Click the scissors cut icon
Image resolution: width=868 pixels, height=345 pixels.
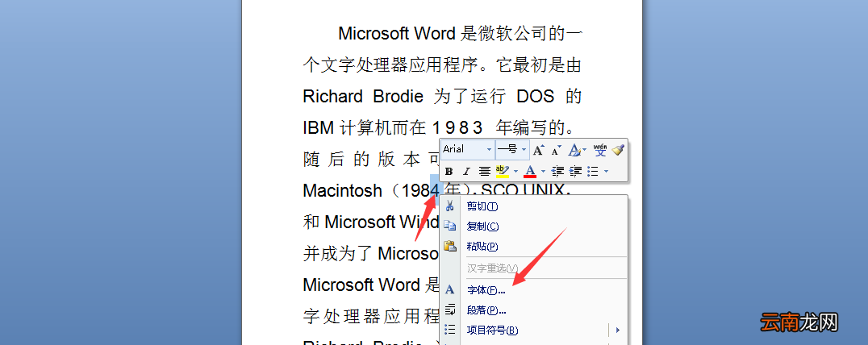pos(449,206)
